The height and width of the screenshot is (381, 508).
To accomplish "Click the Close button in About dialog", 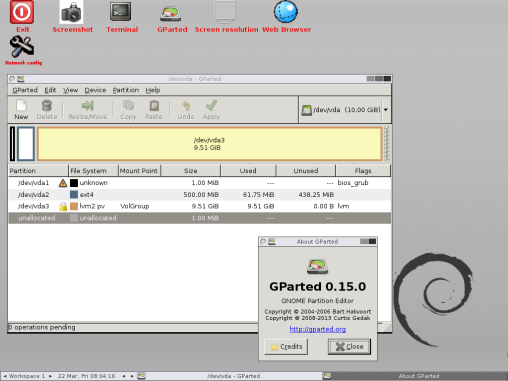I will (x=349, y=347).
